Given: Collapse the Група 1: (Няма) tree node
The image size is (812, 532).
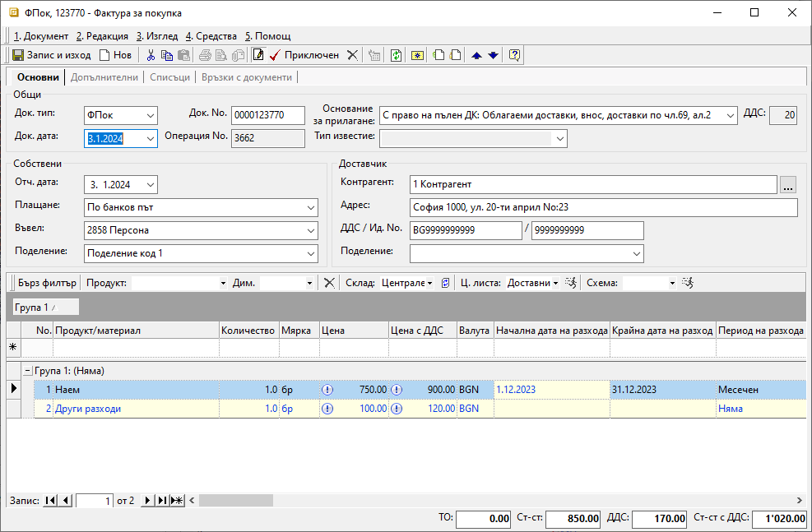Looking at the screenshot, I should click(27, 371).
